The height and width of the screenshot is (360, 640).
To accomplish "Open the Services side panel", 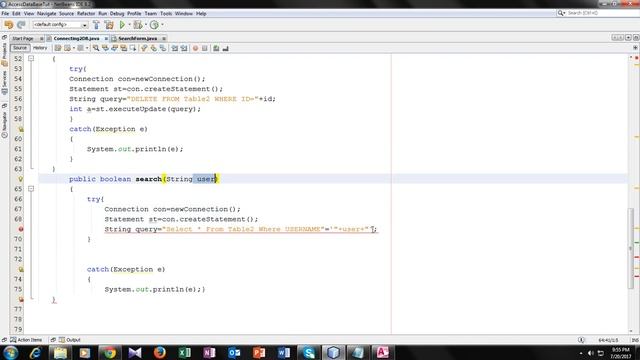I will click(4, 82).
